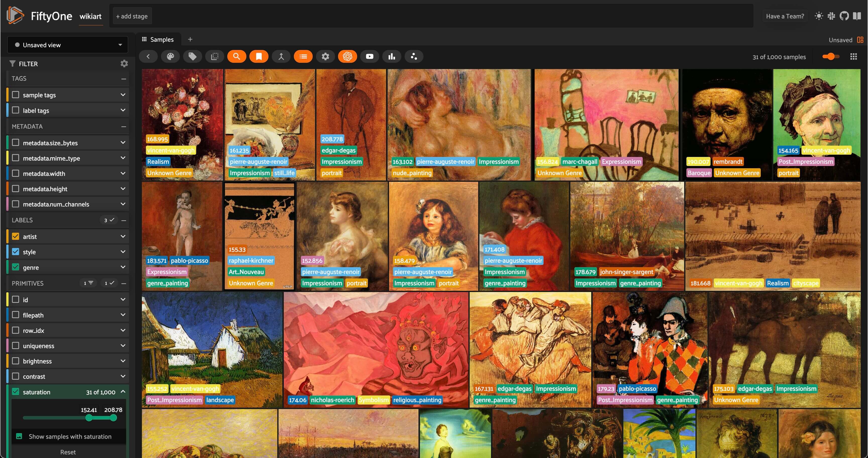This screenshot has height=458, width=868.
Task: Click the orange list operators icon
Action: pyautogui.click(x=303, y=56)
